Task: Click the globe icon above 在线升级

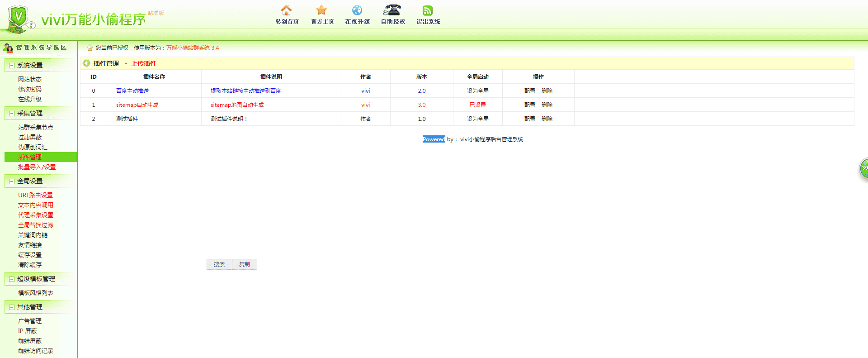Action: [357, 10]
